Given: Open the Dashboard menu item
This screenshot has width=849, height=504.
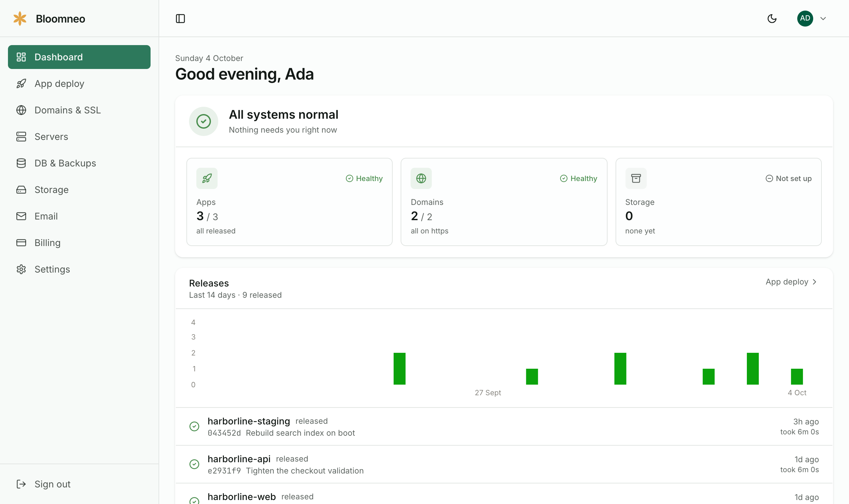Looking at the screenshot, I should tap(79, 57).
